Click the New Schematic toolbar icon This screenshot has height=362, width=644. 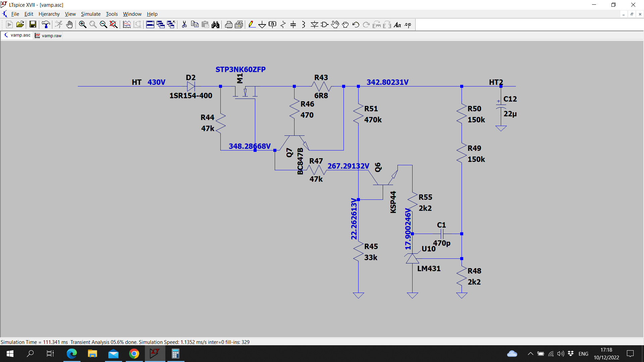9,24
